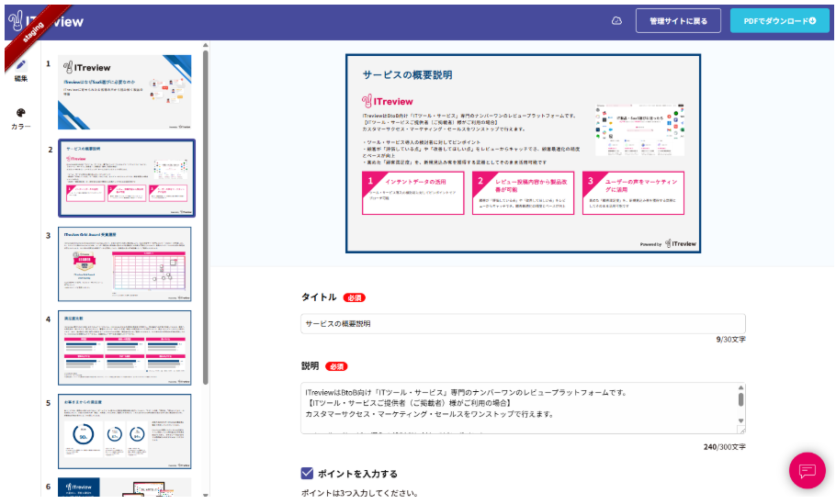The image size is (836, 504).
Task: Click the 必須 badge beside 説明
Action: [336, 366]
